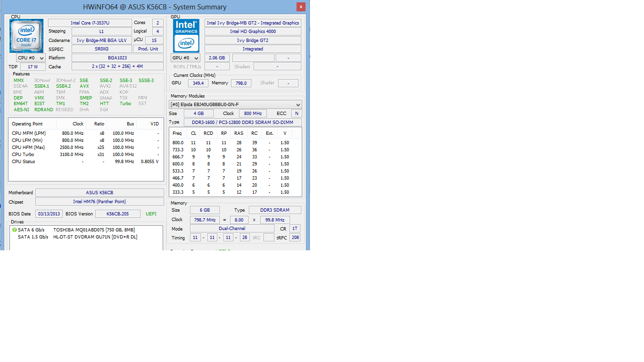Click the GPU Memory clock 798.0 value
This screenshot has height=362, width=644.
pos(241,83)
